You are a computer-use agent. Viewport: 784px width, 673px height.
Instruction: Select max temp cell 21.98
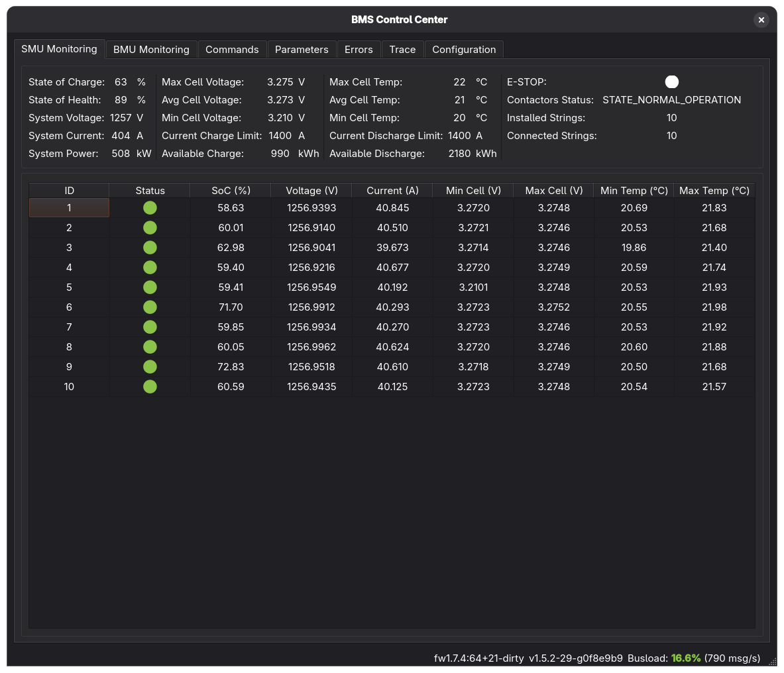click(x=714, y=307)
